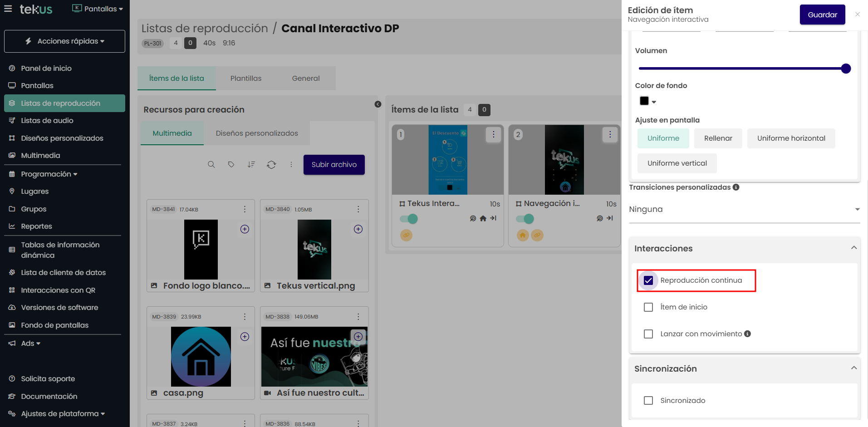
Task: Add Fondo logo blanco with plus icon
Action: click(245, 229)
